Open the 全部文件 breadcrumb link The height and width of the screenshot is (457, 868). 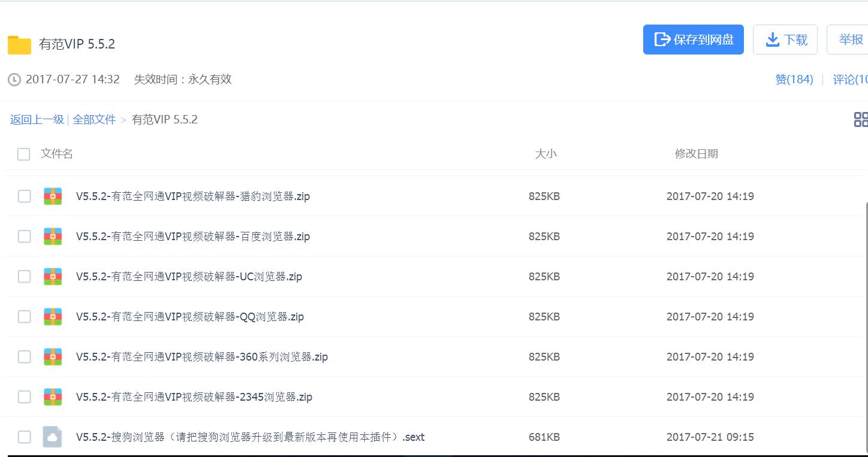(x=94, y=119)
